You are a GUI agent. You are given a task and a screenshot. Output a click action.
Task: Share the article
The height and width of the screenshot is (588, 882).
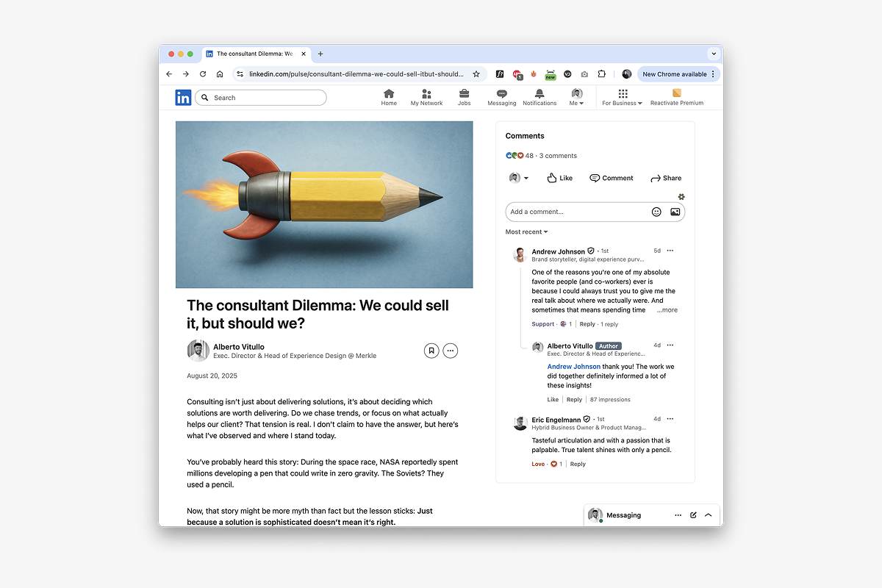coord(666,178)
